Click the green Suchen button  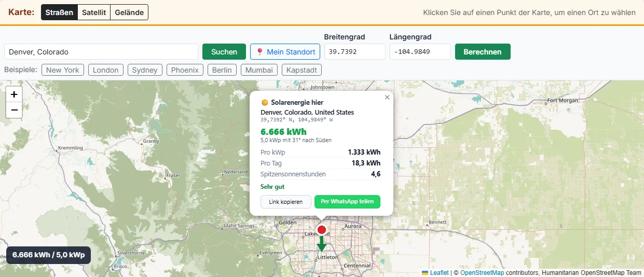point(224,52)
